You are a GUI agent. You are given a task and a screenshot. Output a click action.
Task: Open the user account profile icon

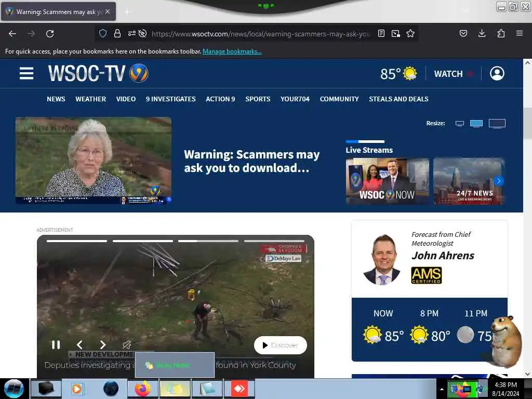tap(497, 73)
